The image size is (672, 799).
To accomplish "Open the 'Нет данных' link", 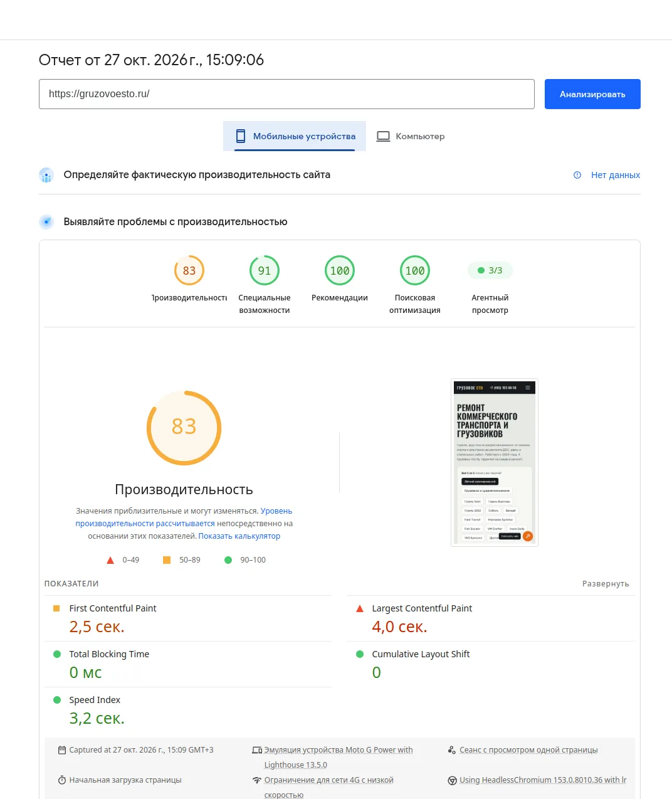I will (x=616, y=175).
